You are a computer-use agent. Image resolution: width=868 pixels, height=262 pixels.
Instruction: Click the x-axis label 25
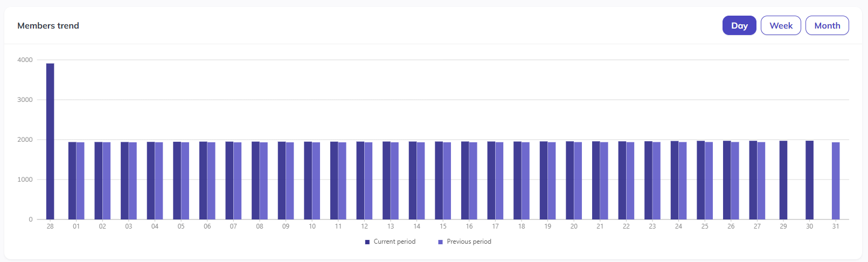[705, 226]
